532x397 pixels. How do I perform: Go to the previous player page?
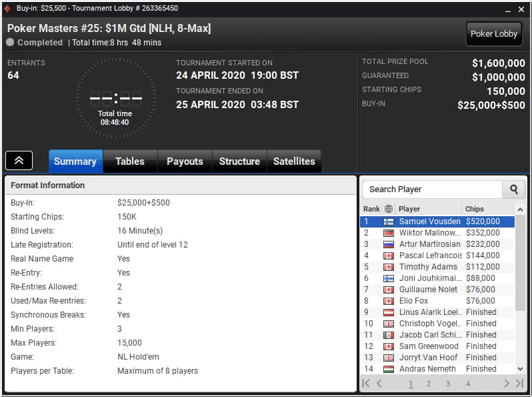coord(379,384)
